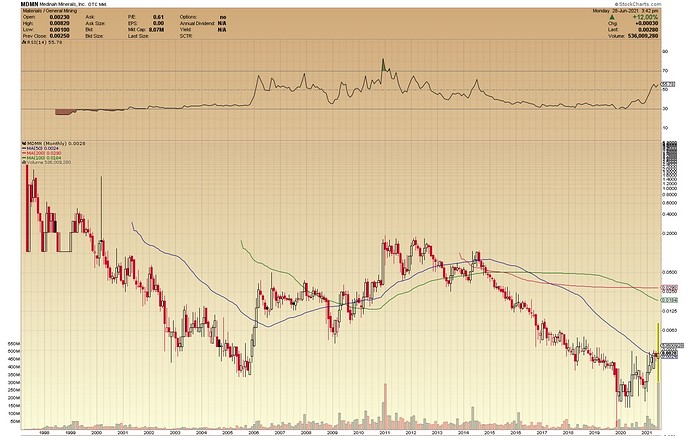This screenshot has width=690, height=436.
Task: Click the MDMN (Monthly) 0.0028 legend label
Action: click(x=53, y=143)
